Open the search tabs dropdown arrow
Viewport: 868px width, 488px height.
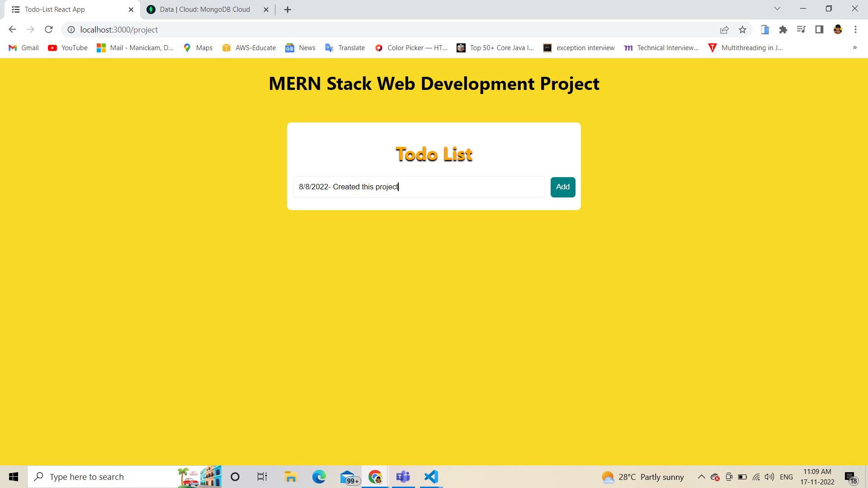[x=777, y=8]
